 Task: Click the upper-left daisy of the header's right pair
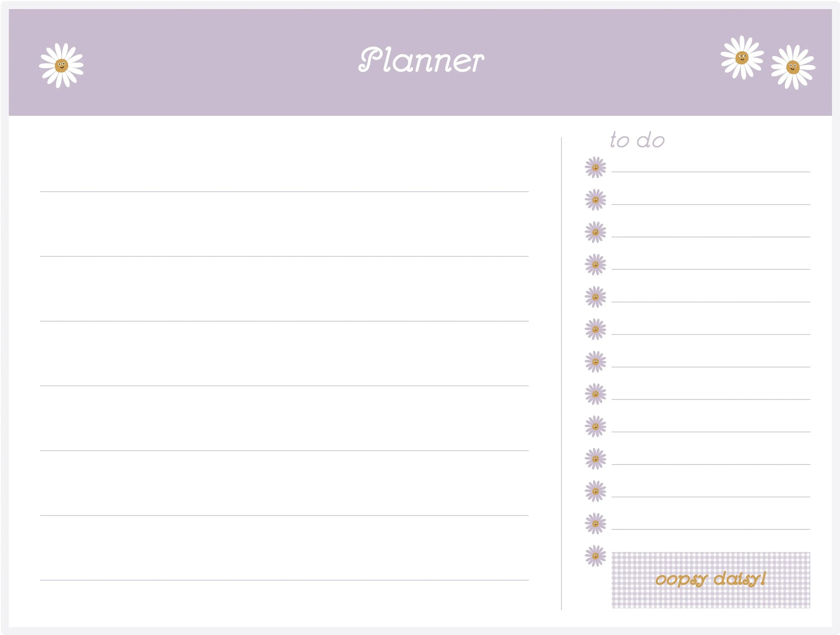[x=742, y=57]
